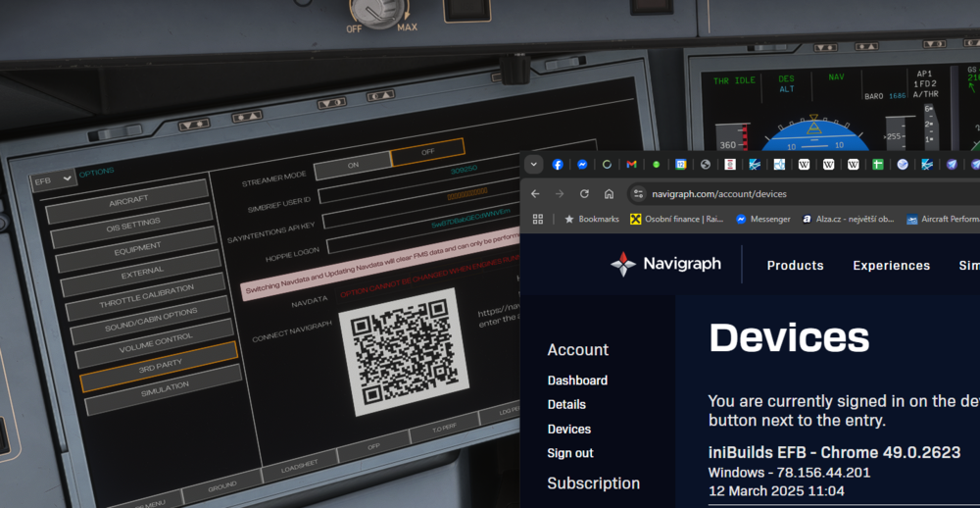Select the 3RD PARTY options tab
Viewport: 980px width, 508px height.
[159, 364]
